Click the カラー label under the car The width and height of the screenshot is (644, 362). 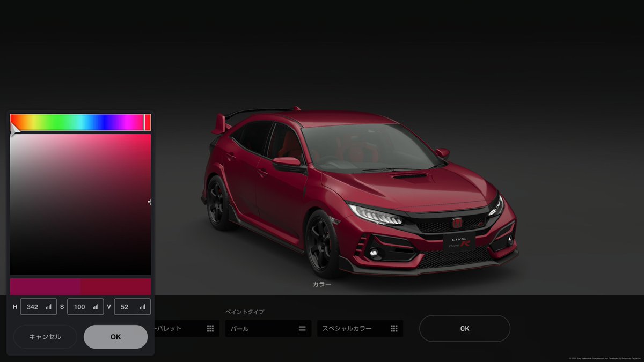[322, 284]
